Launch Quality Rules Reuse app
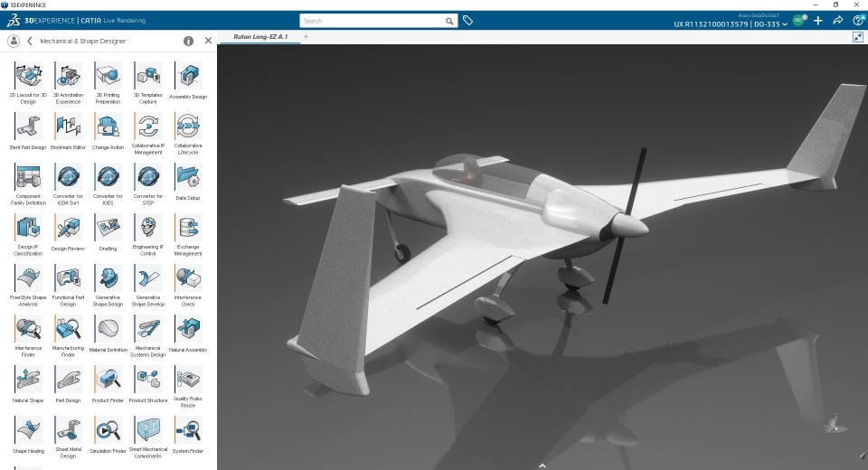Viewport: 868px width, 470px height. coord(188,380)
